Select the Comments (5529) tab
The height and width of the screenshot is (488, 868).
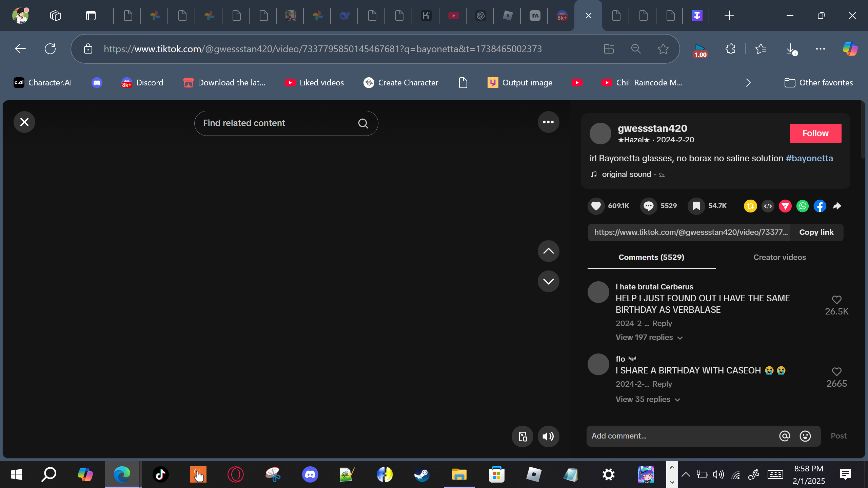(x=651, y=257)
